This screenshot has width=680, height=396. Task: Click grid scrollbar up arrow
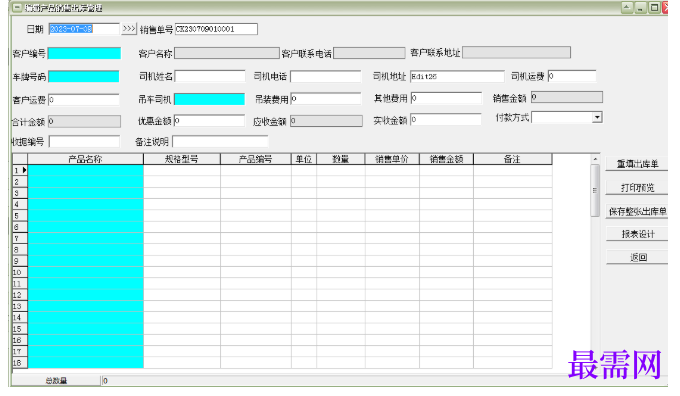tap(595, 159)
